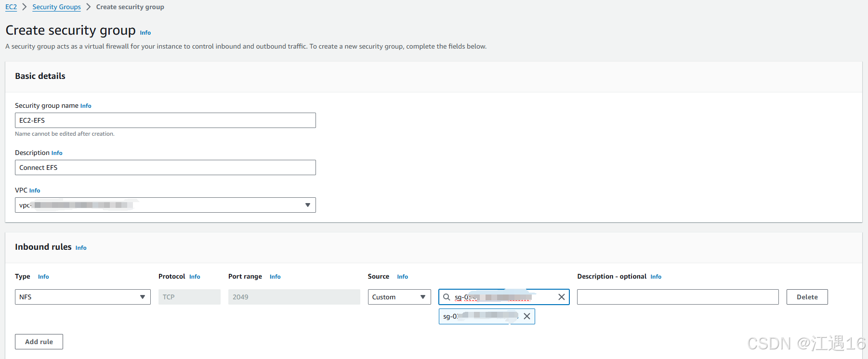Click the disabled TCP protocol field

[189, 297]
